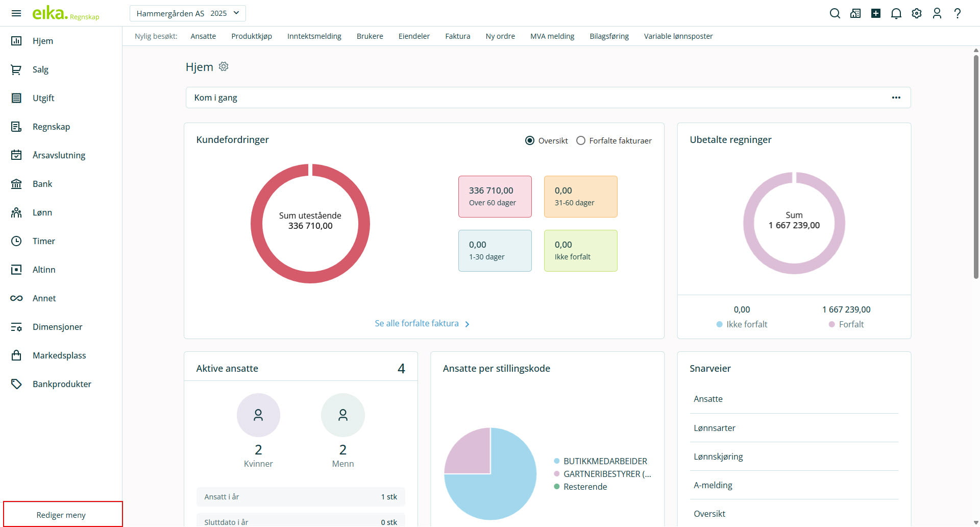Click the notifications bell icon
The image size is (980, 527).
(896, 13)
